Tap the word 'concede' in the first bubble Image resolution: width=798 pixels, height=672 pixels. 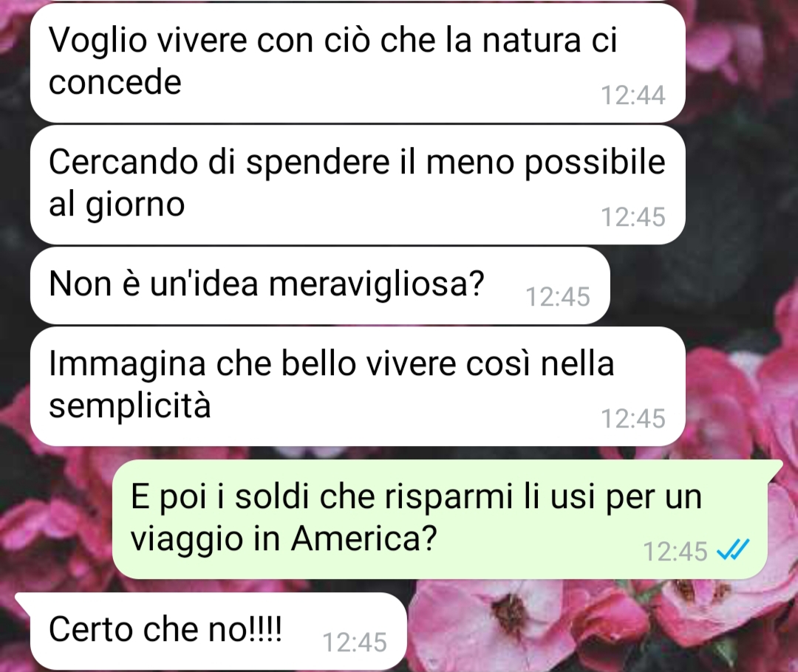tap(115, 83)
